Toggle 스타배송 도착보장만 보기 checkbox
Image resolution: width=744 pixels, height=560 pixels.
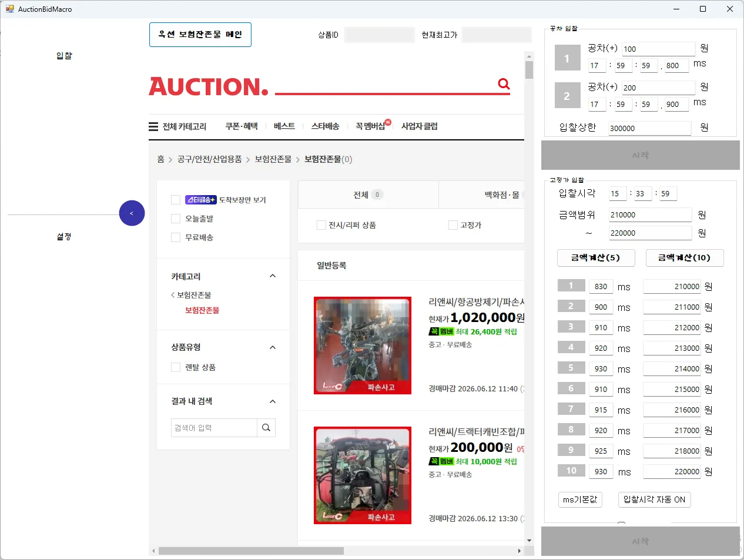[x=175, y=200]
